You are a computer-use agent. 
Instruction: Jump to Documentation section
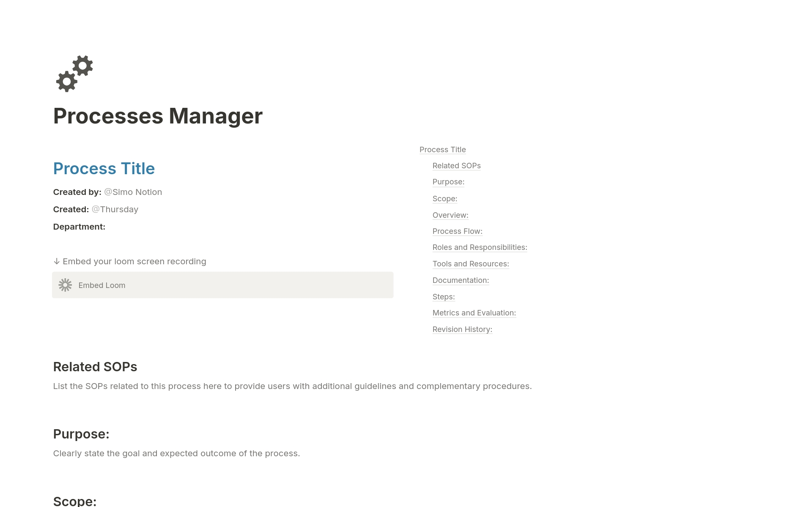pyautogui.click(x=461, y=280)
